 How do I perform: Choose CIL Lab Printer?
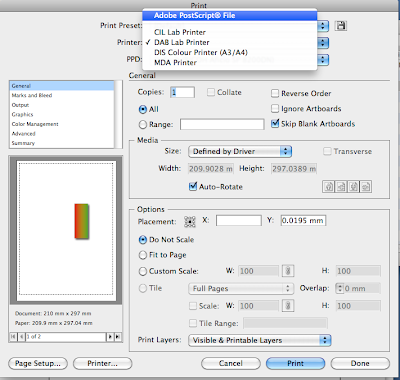point(229,32)
